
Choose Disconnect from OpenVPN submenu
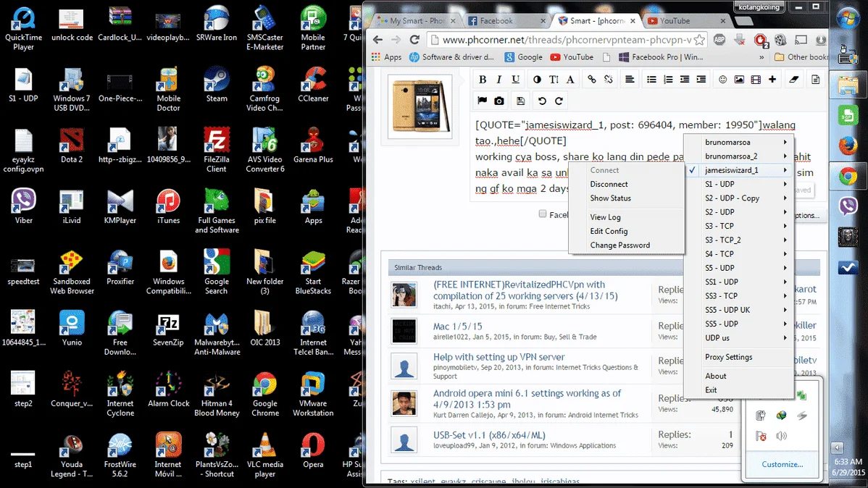point(626,184)
